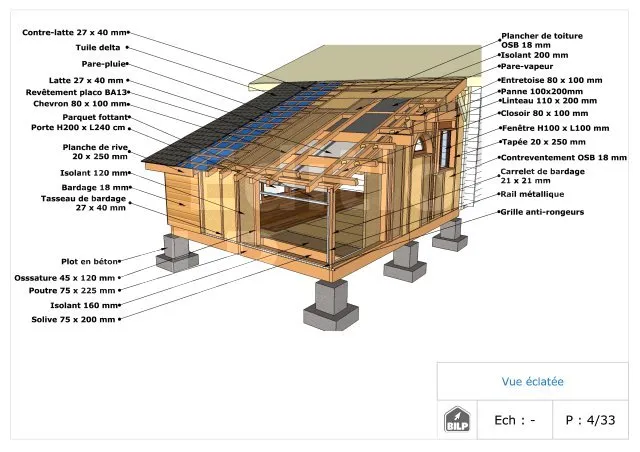This screenshot has width=640, height=452.
Task: Select the 'Pare-pluie' label
Action: (100, 63)
